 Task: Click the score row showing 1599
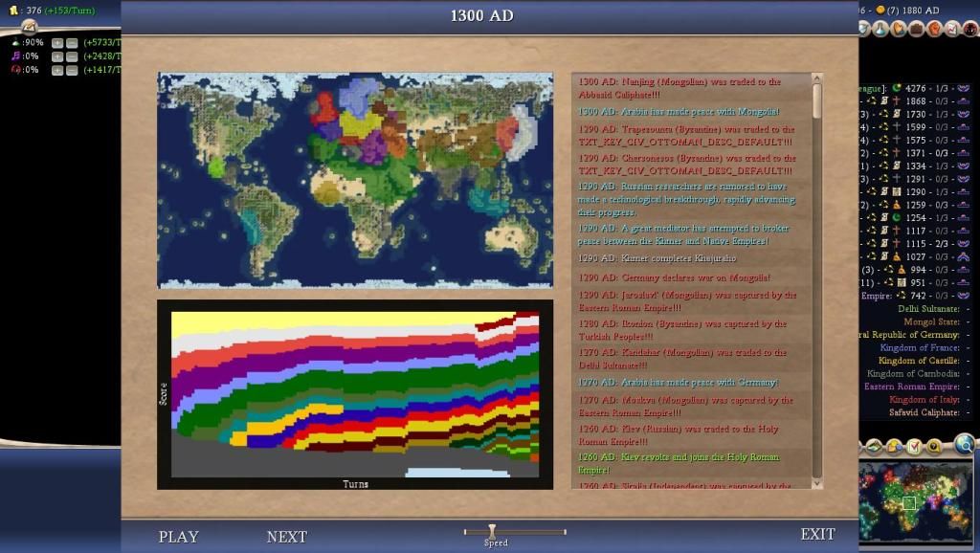[x=916, y=127]
